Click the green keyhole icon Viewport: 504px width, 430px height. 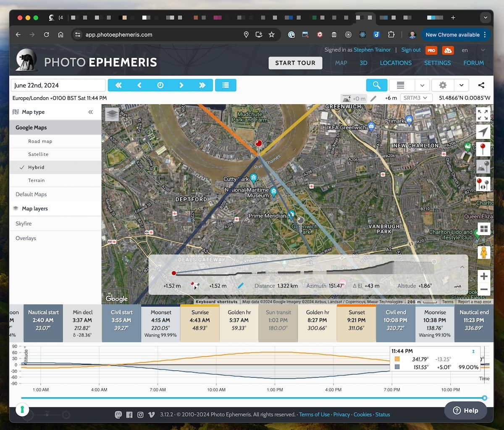(21, 409)
